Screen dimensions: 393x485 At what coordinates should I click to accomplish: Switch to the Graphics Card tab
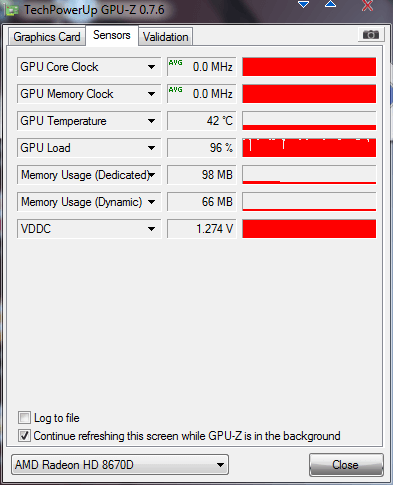pos(47,37)
